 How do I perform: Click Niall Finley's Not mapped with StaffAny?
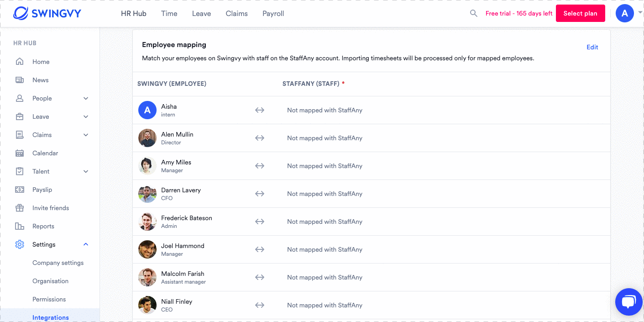tap(325, 305)
